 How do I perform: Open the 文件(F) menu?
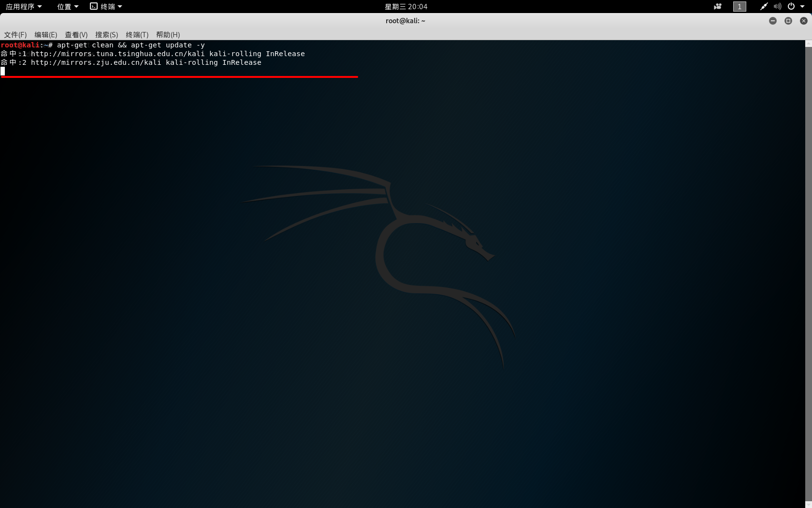[x=15, y=34]
